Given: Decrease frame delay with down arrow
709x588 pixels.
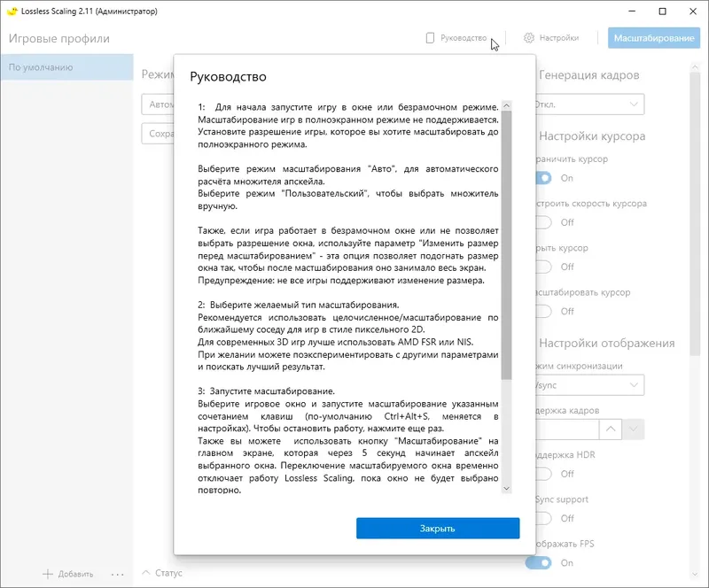Looking at the screenshot, I should click(x=634, y=429).
